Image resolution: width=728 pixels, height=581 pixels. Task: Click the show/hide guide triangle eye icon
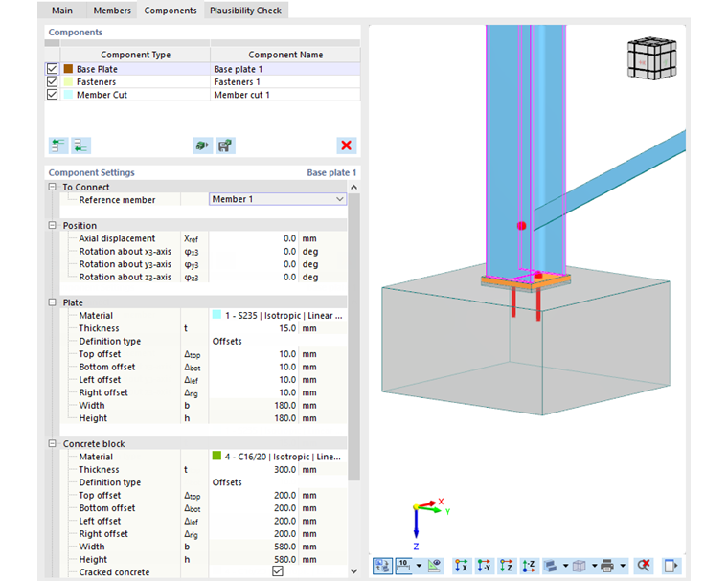(435, 566)
